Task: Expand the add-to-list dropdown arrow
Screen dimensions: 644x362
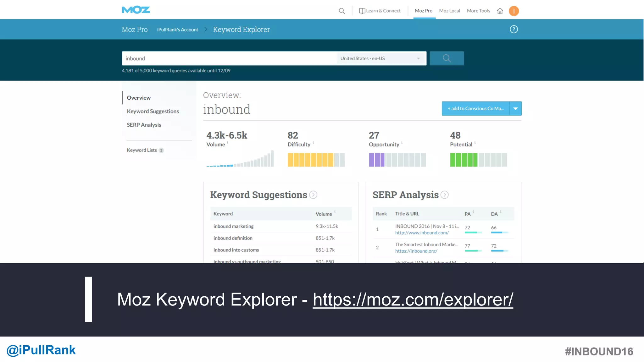Action: (516, 108)
